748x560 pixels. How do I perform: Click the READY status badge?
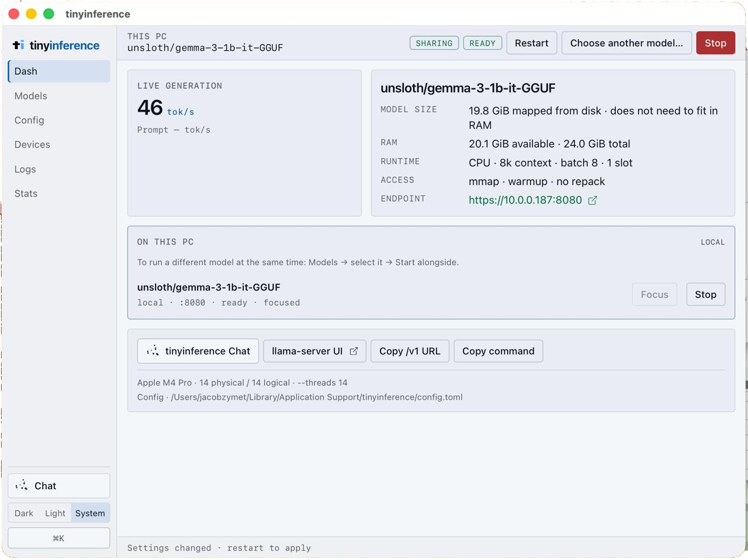point(483,43)
